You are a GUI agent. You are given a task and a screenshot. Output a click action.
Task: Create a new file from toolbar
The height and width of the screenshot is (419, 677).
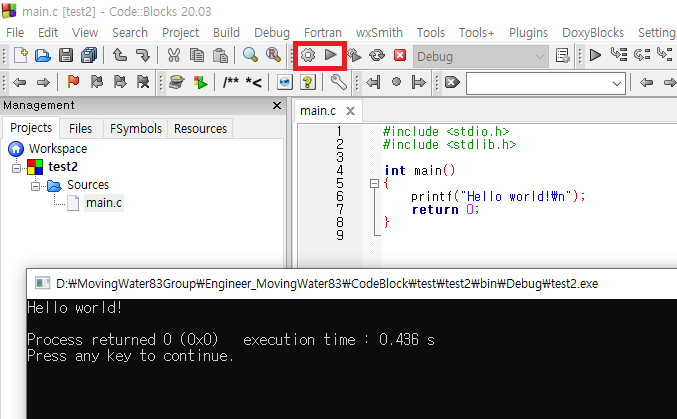(x=20, y=55)
